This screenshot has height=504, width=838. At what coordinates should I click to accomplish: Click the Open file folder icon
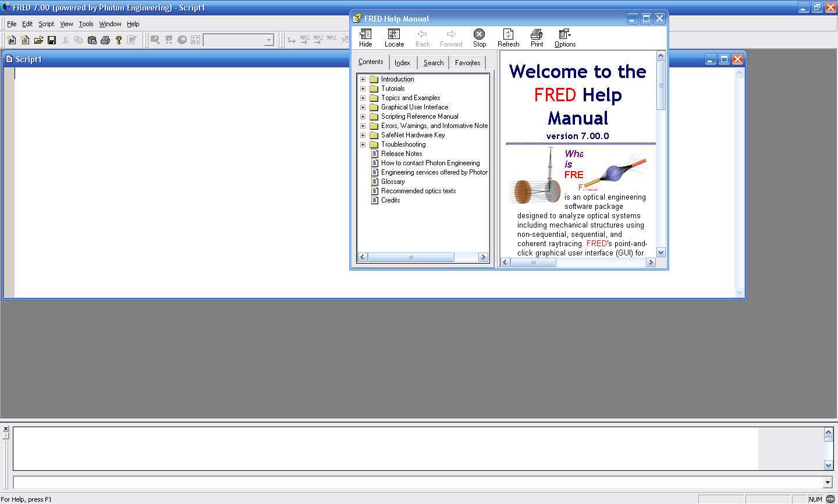coord(38,40)
